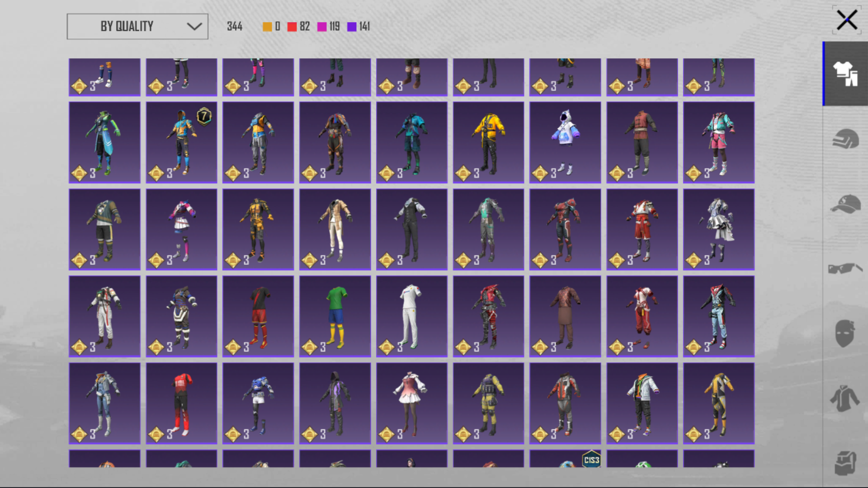The image size is (868, 488).
Task: Select the black vest formal suit outfit
Action: click(x=412, y=230)
